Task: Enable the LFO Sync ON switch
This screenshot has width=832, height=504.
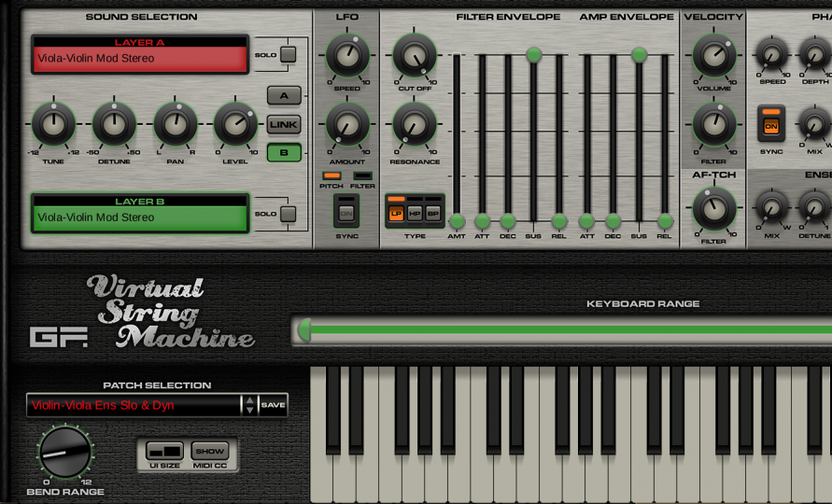Action: click(x=346, y=213)
